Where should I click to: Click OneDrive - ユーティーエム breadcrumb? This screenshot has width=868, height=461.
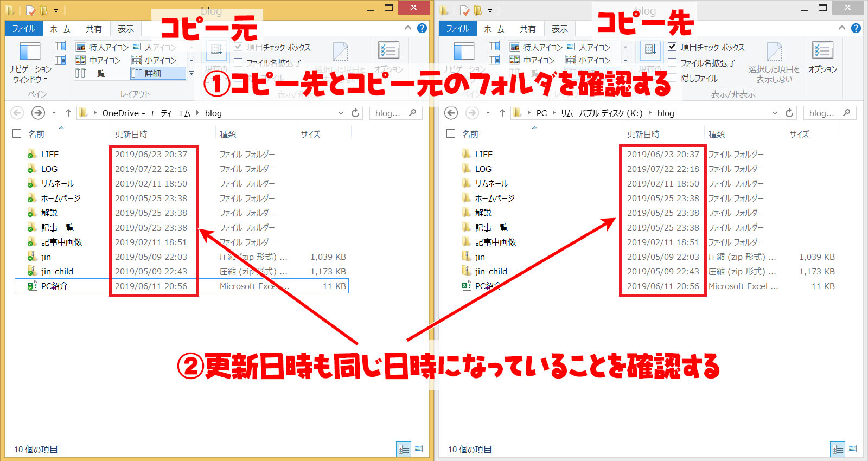coord(146,113)
